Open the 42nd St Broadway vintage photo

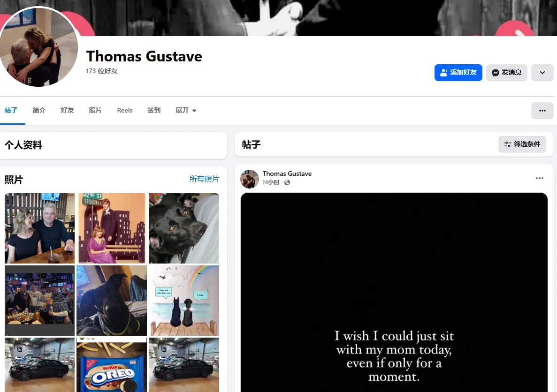tap(112, 228)
